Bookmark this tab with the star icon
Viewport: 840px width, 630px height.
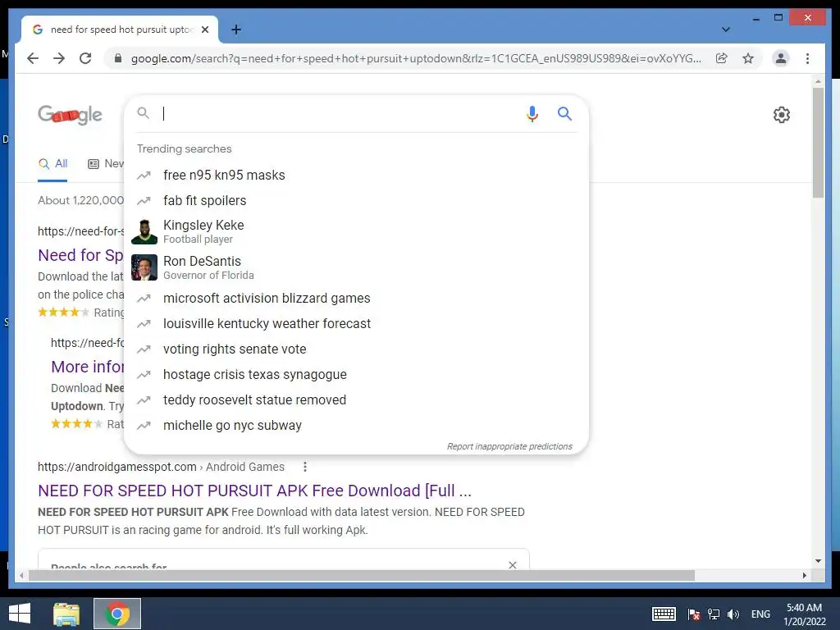[748, 58]
